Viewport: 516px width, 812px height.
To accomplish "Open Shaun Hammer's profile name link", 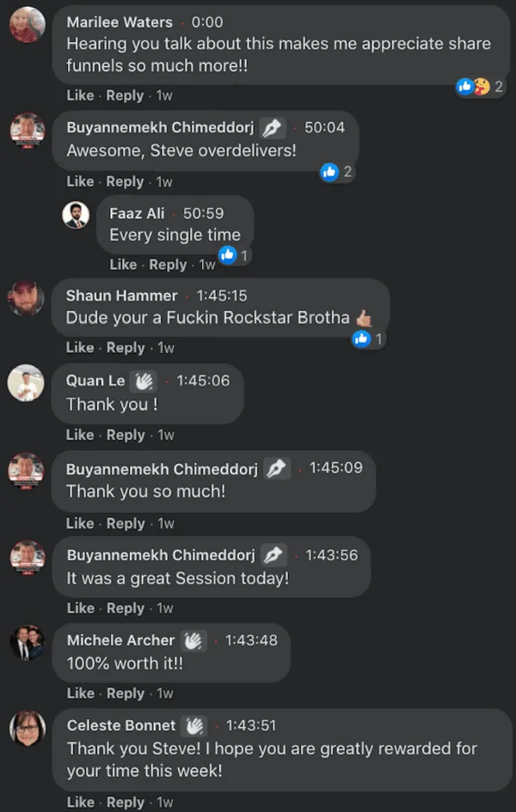I will tap(122, 296).
